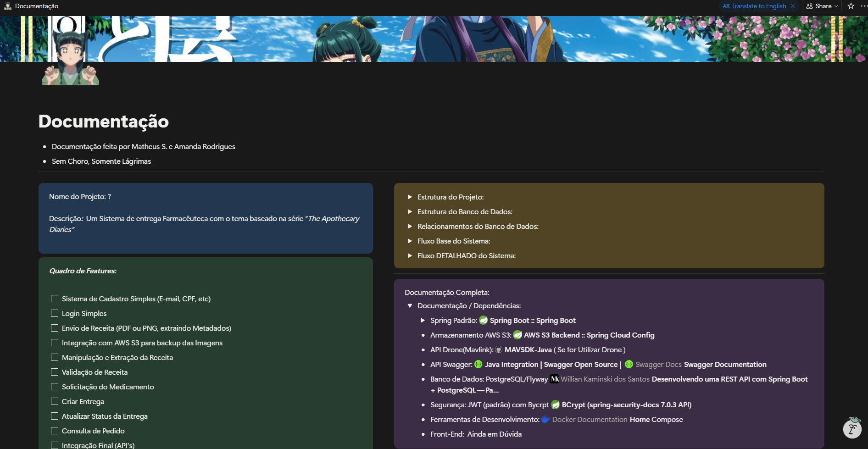The height and width of the screenshot is (449, 868).
Task: Check the Criar Entrega checkbox
Action: (55, 401)
